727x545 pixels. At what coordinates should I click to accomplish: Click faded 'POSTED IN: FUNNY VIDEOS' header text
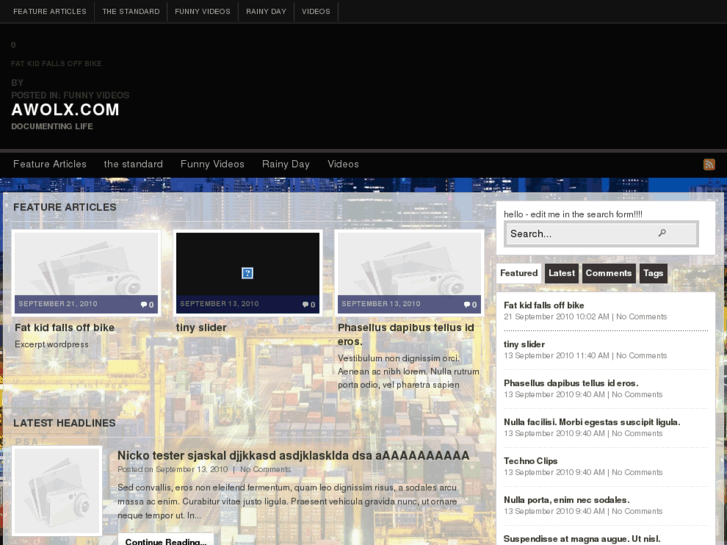click(x=70, y=95)
